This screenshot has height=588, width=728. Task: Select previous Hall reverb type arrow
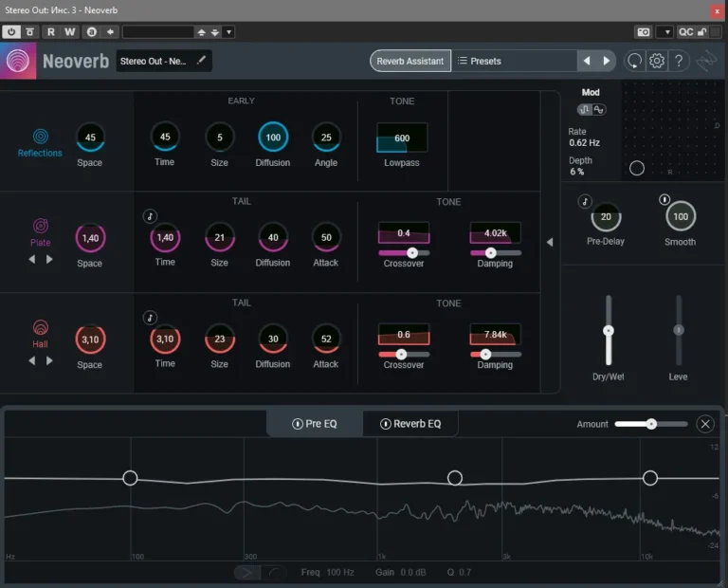31,360
